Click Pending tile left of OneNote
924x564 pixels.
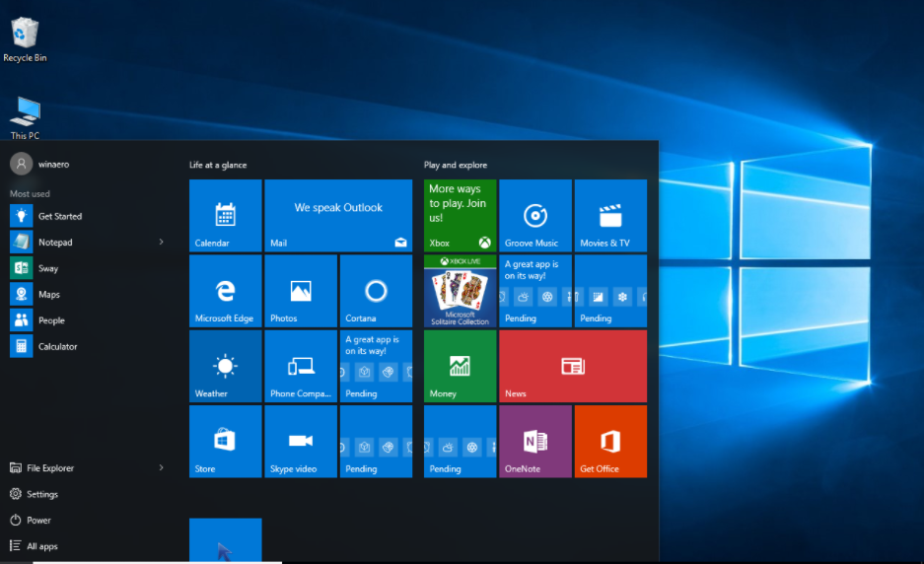pos(460,442)
